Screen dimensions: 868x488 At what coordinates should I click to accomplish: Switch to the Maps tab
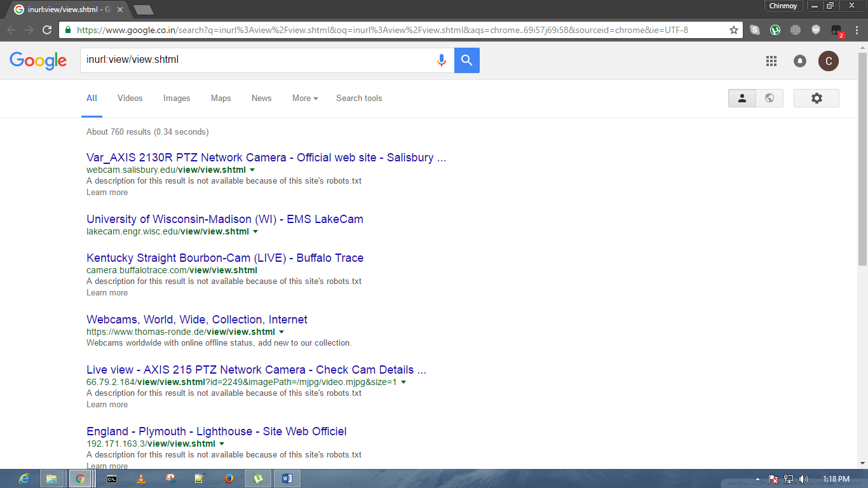pyautogui.click(x=221, y=98)
